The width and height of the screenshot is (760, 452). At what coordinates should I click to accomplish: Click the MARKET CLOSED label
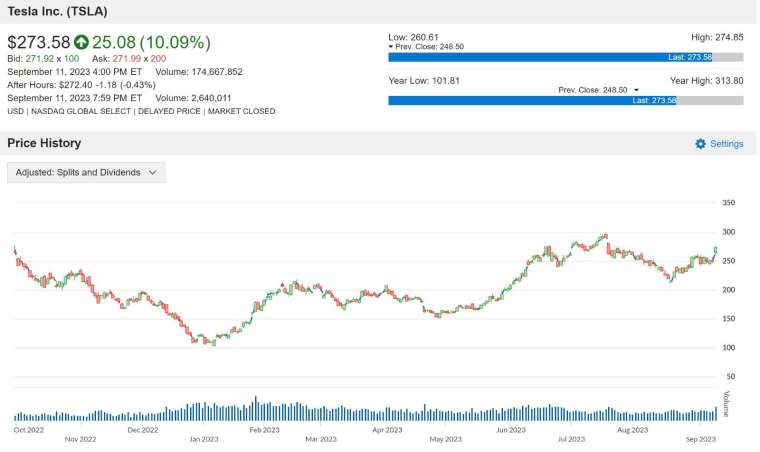(x=241, y=111)
